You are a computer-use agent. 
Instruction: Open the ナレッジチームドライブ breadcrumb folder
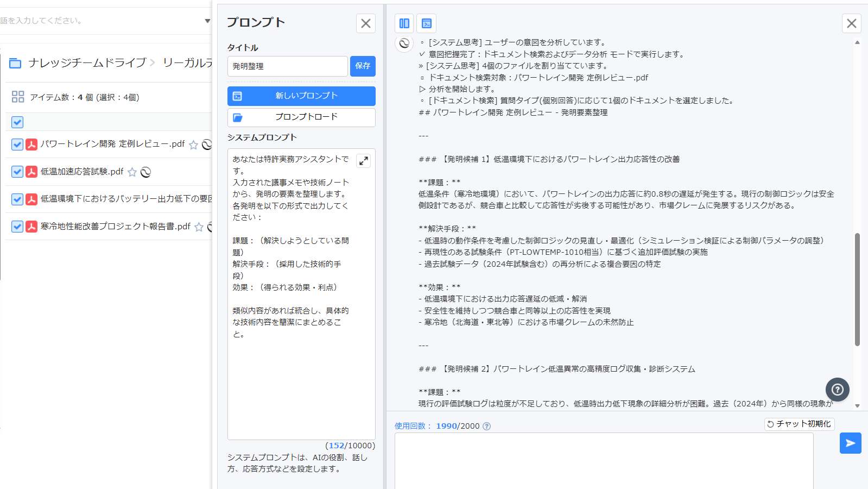[x=87, y=63]
